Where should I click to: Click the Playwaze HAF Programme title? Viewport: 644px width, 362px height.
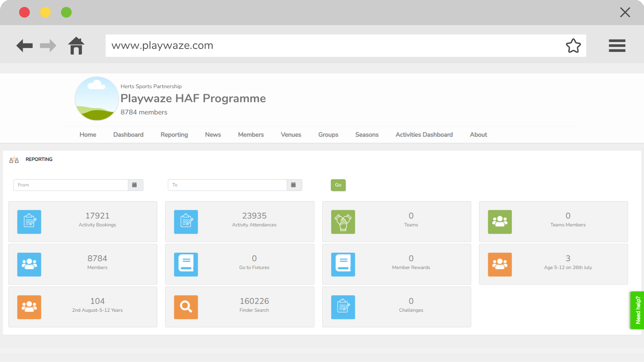pyautogui.click(x=193, y=99)
